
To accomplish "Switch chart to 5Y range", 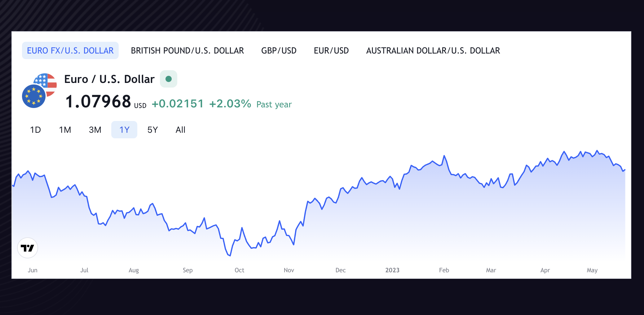I will (152, 130).
